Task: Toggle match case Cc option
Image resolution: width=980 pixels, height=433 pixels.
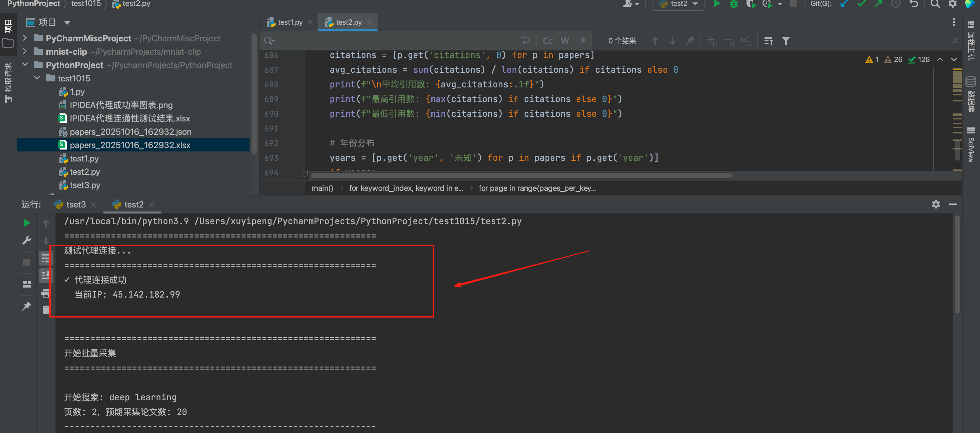Action: [x=547, y=41]
